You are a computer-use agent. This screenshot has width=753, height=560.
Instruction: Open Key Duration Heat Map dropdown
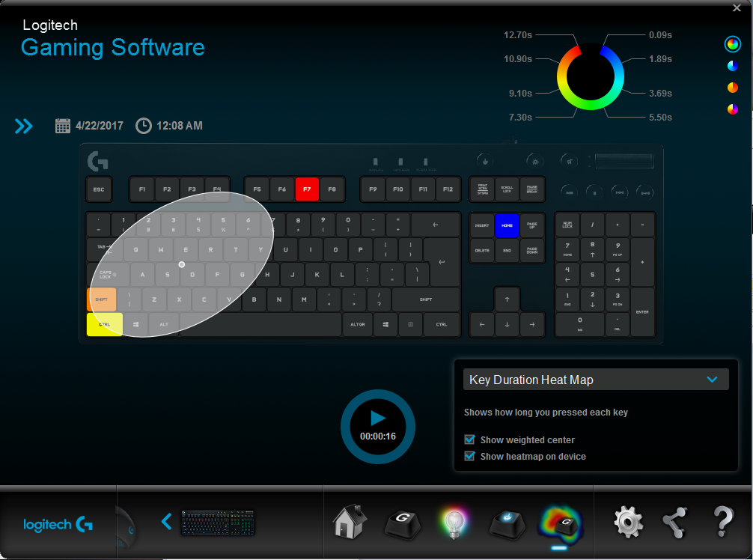[x=596, y=380]
